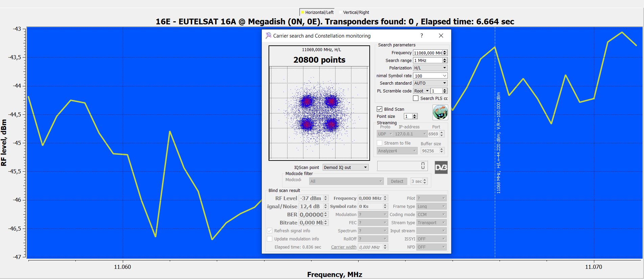Open the streaming IP-address 127.0.0.1 dropdown

click(411, 134)
